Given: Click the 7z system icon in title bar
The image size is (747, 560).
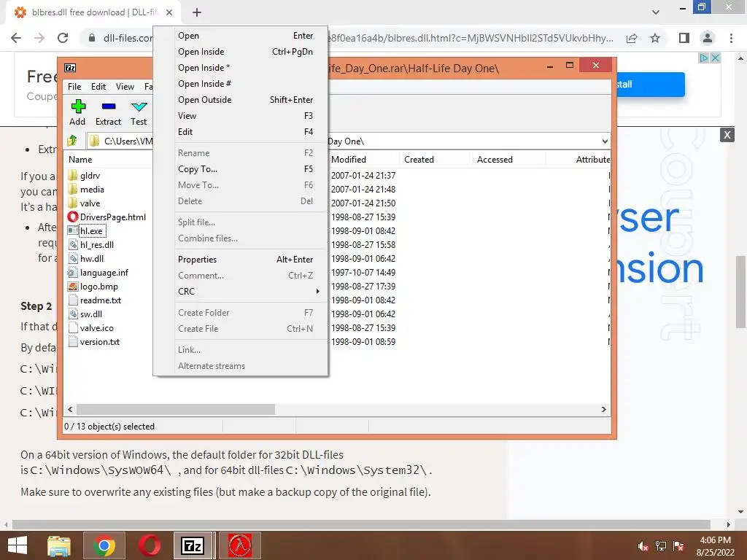Looking at the screenshot, I should click(70, 68).
